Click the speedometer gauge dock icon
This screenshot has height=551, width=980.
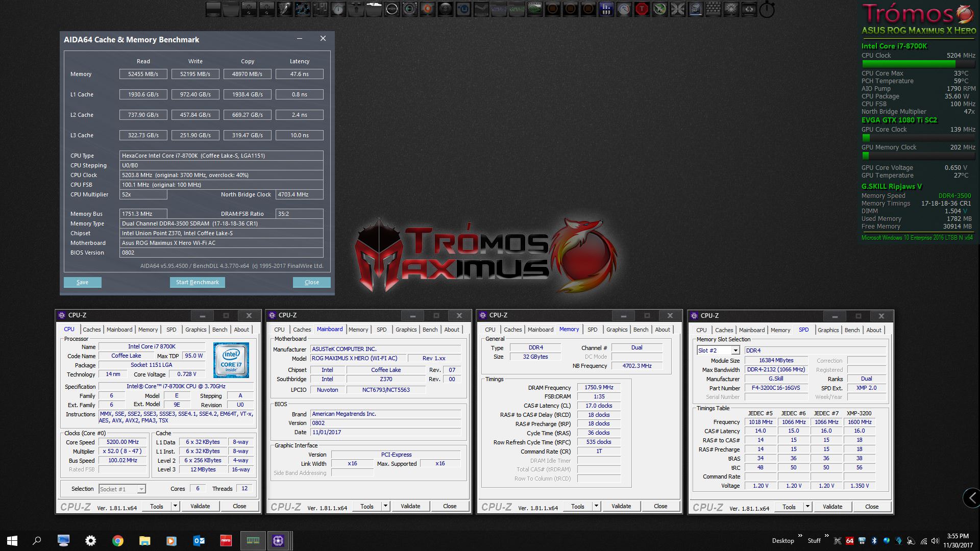tap(624, 9)
